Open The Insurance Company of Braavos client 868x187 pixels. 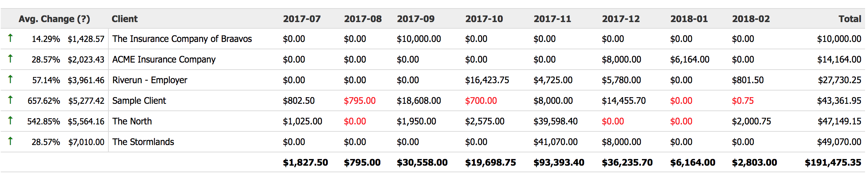click(x=182, y=39)
